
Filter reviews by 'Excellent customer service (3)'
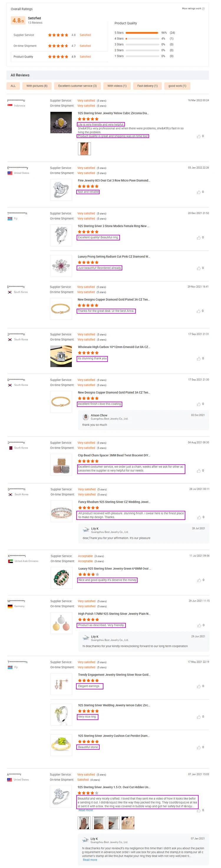point(77,86)
